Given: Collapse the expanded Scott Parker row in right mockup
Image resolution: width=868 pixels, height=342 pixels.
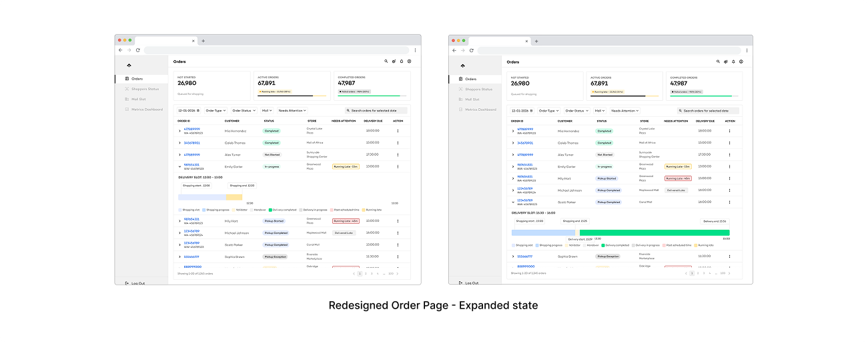Looking at the screenshot, I should click(513, 202).
